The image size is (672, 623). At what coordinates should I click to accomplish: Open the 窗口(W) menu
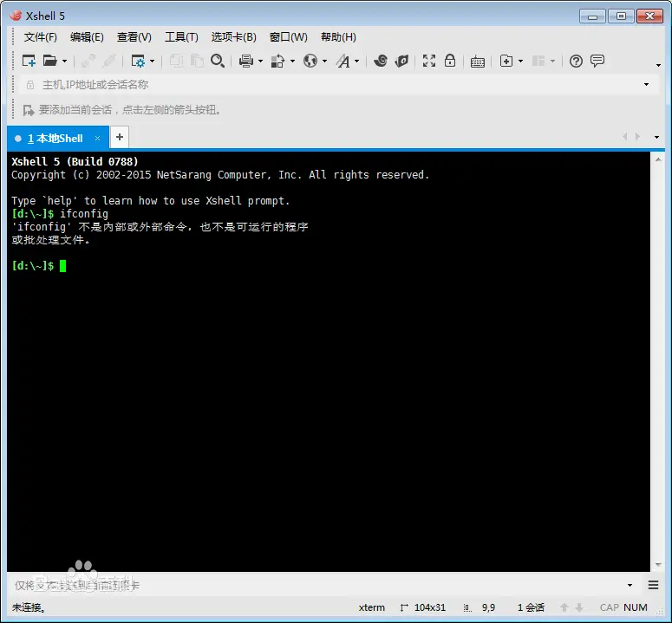289,37
